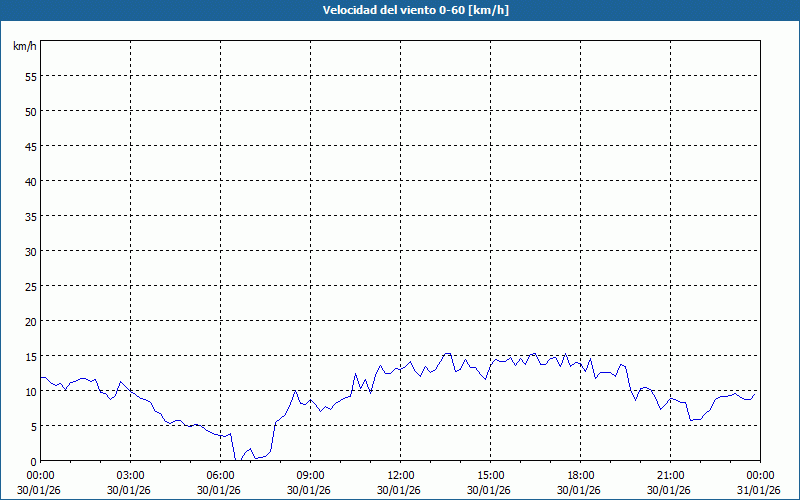Click the 03:00 time label on the x-axis

pyautogui.click(x=130, y=475)
